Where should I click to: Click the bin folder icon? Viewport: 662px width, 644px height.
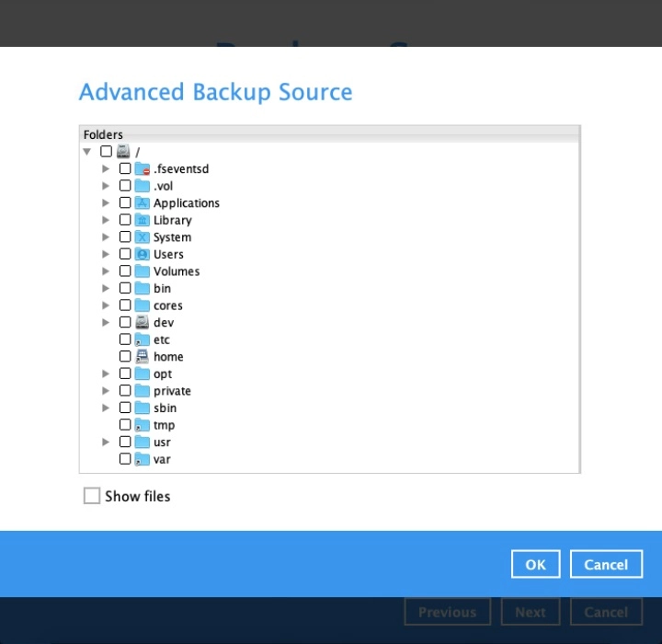coord(143,288)
